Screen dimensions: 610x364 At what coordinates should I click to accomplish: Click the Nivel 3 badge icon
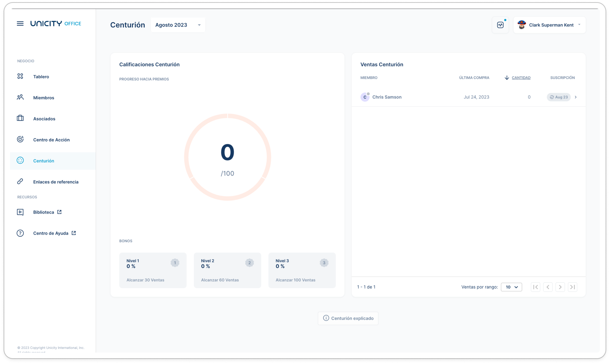tap(324, 263)
